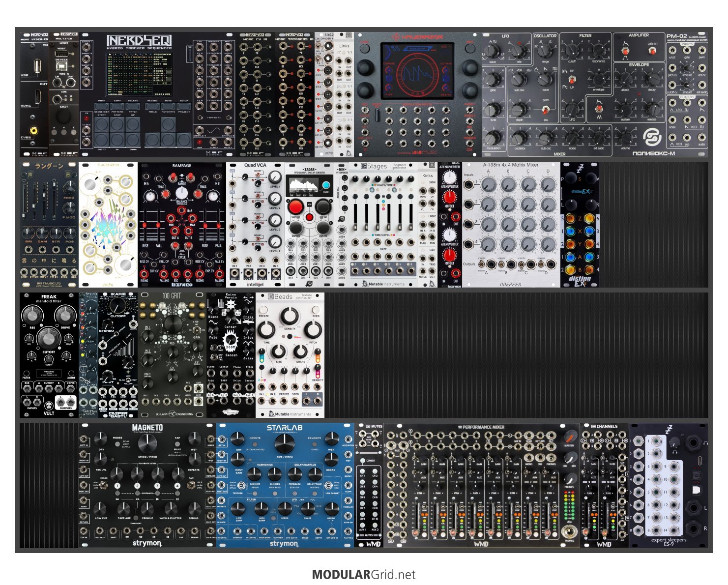Viewport: 728px width, 585px height.
Task: Turn the SIZE / PITCH knob on Starlab
Action: point(285,443)
